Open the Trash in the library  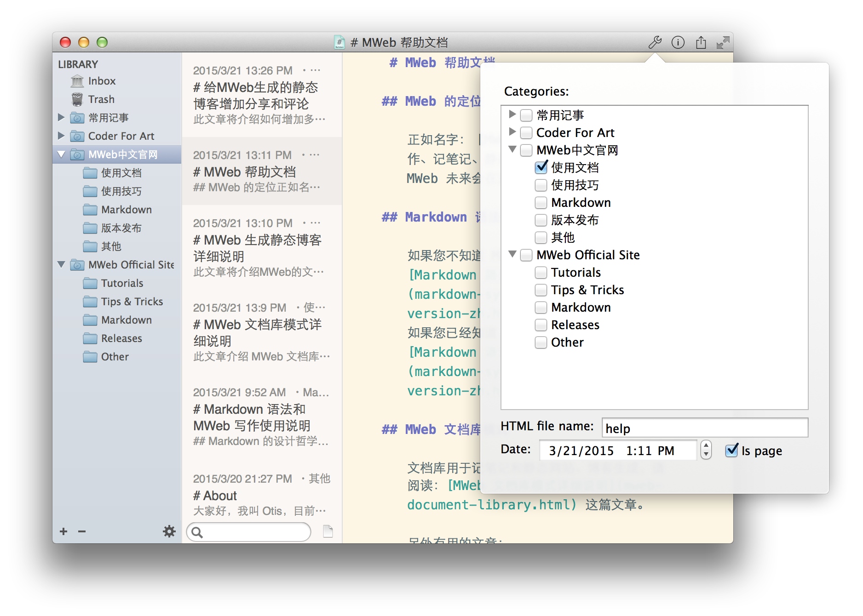coord(101,99)
